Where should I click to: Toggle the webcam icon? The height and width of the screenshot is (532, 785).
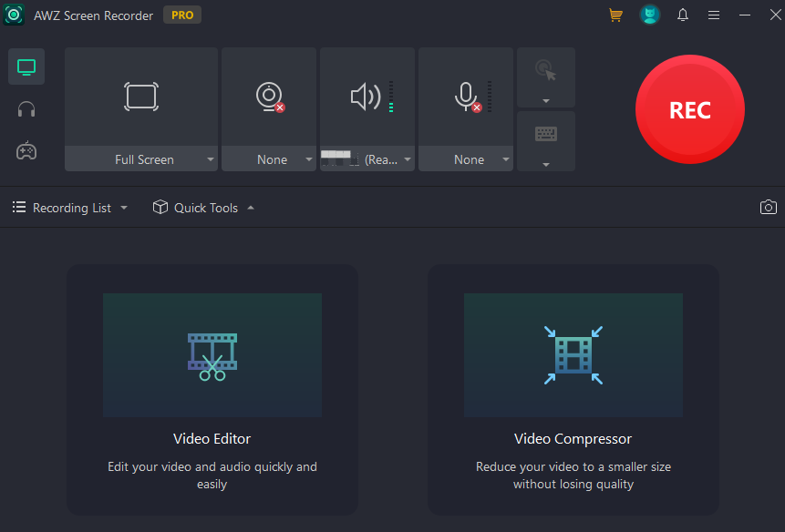point(270,97)
